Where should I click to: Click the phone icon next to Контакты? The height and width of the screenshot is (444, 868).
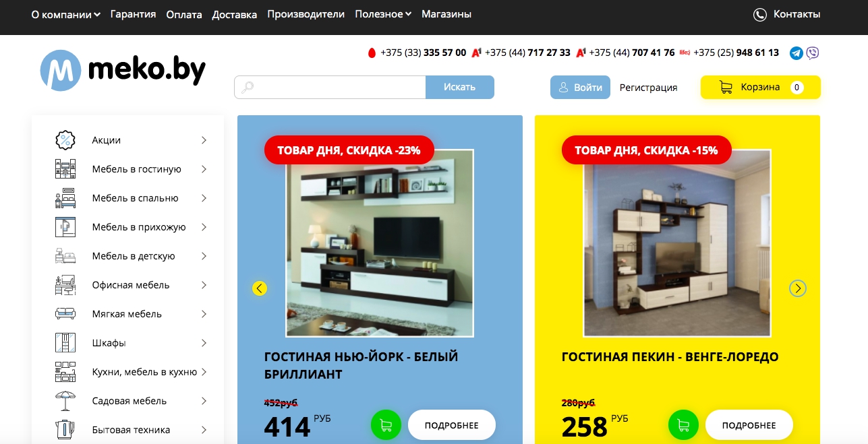tap(760, 14)
